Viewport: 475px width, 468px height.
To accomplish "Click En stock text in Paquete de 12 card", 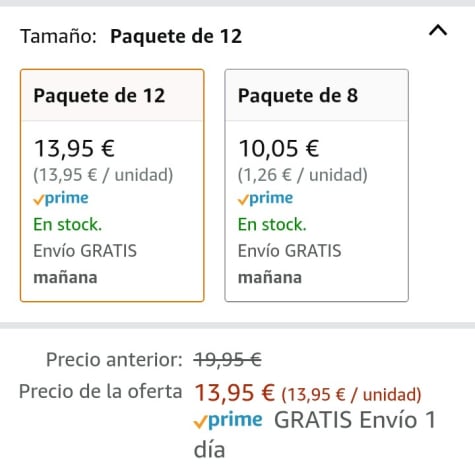I will point(67,224).
